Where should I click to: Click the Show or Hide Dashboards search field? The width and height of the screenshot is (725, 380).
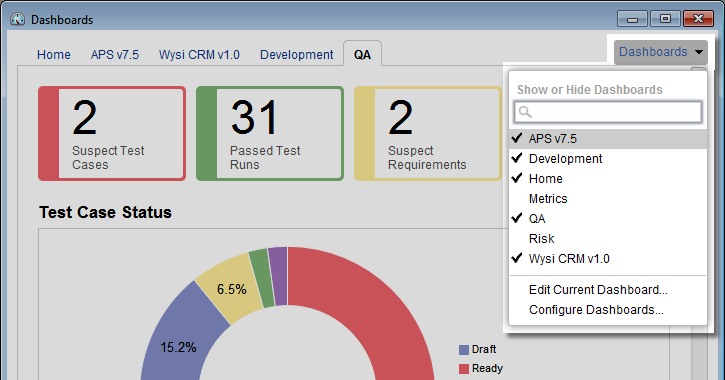click(x=608, y=112)
